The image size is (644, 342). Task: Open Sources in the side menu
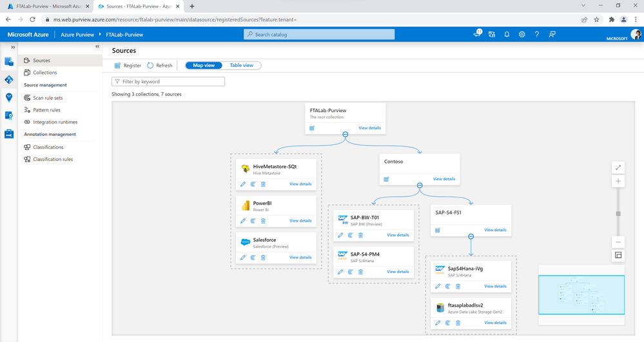tap(61, 61)
